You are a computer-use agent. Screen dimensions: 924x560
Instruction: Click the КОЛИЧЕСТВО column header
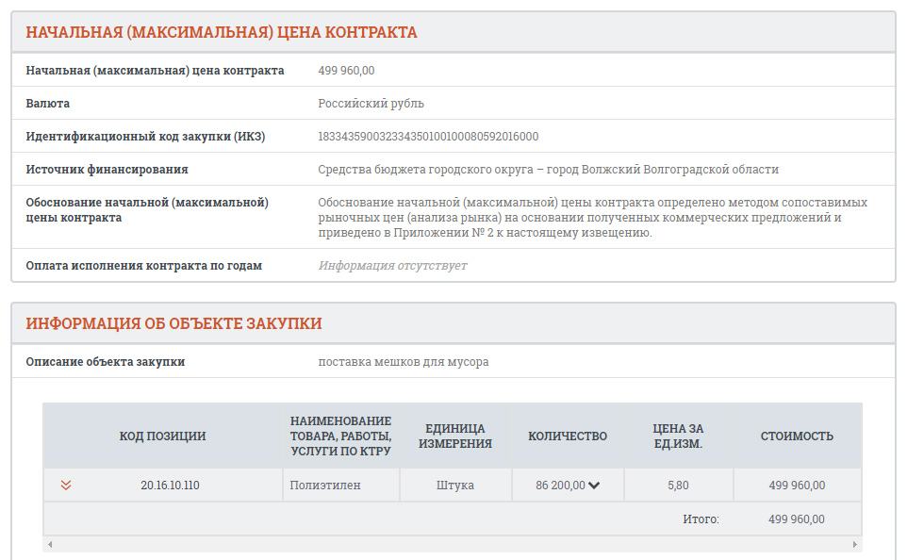pos(566,436)
